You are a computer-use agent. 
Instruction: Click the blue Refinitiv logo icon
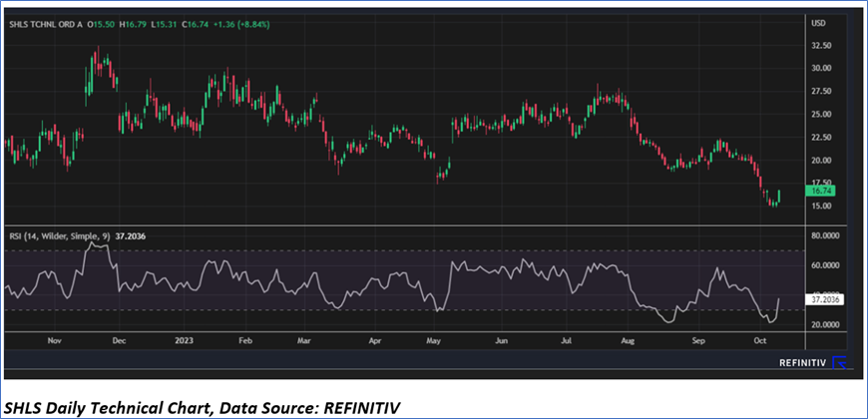click(840, 362)
